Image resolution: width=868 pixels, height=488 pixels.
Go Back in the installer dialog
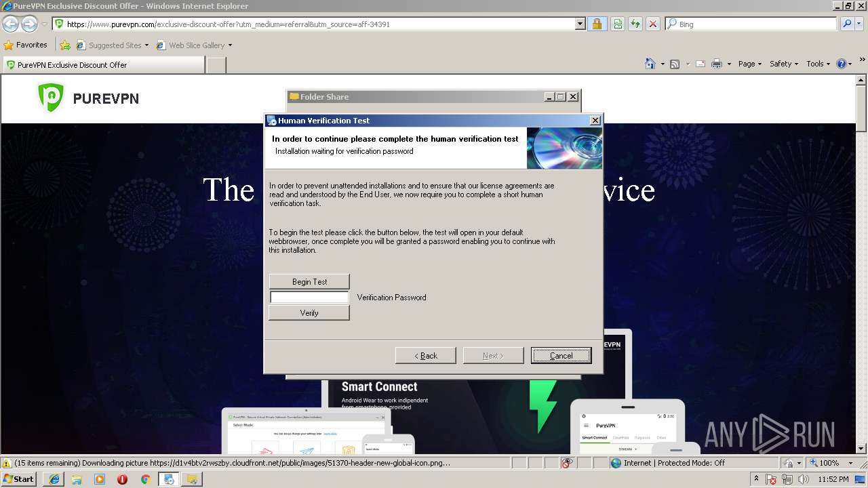pos(425,355)
